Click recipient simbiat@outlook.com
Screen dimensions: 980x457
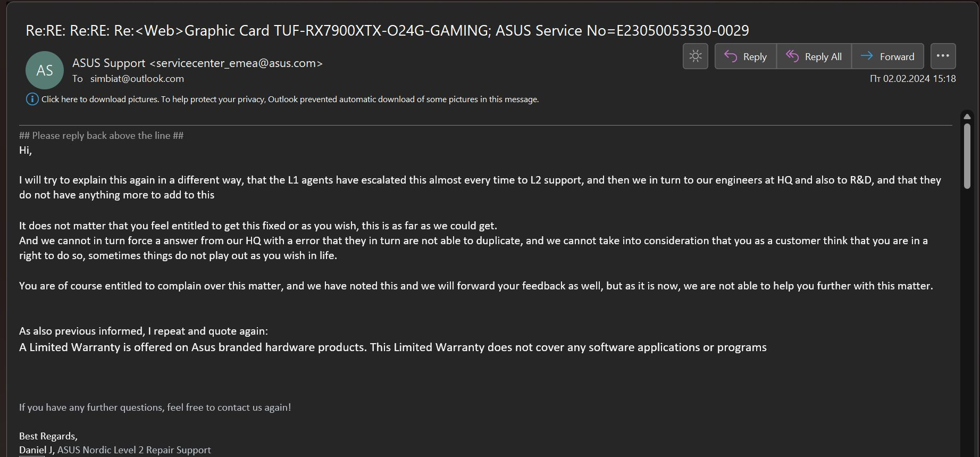137,78
